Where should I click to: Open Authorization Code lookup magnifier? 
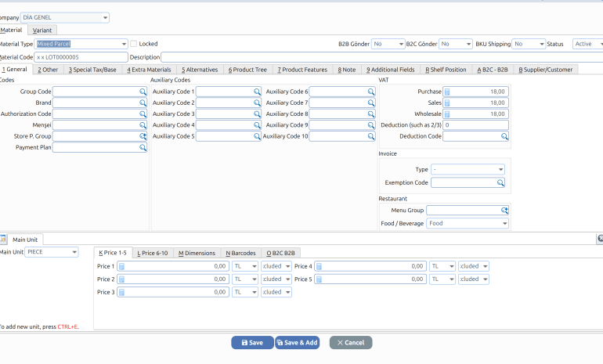(143, 114)
